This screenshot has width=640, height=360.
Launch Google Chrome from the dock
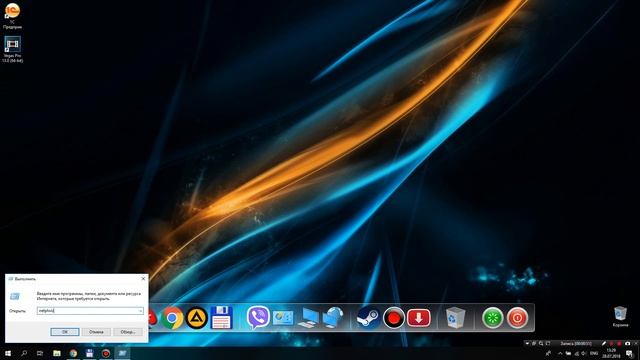coord(172,318)
